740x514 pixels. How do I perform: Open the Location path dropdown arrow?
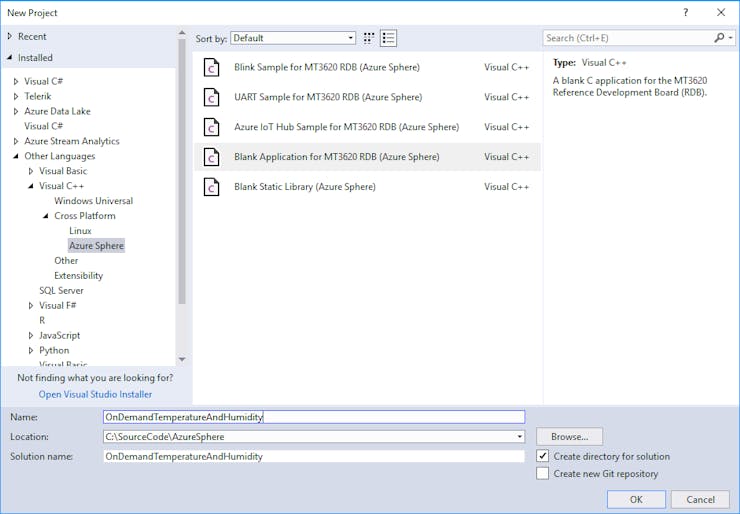[520, 437]
